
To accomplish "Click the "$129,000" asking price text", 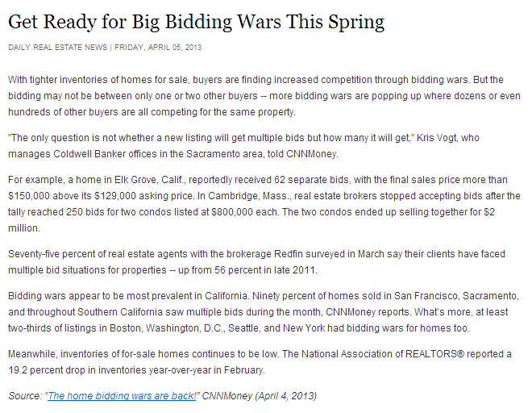I will [115, 196].
